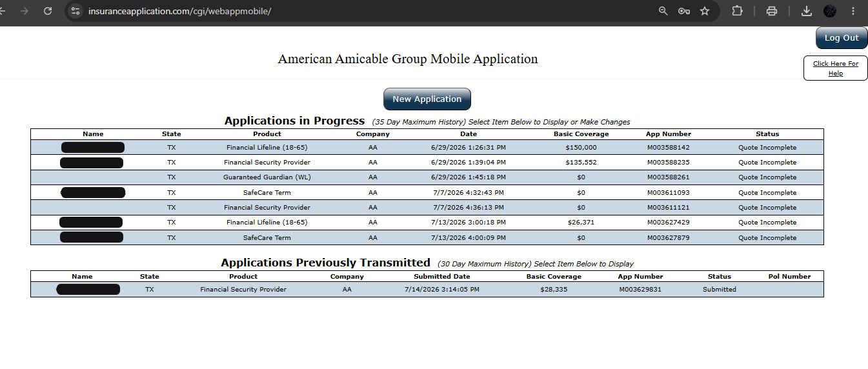This screenshot has width=868, height=369.
Task: Reload the page with browser refresh icon
Action: click(48, 11)
